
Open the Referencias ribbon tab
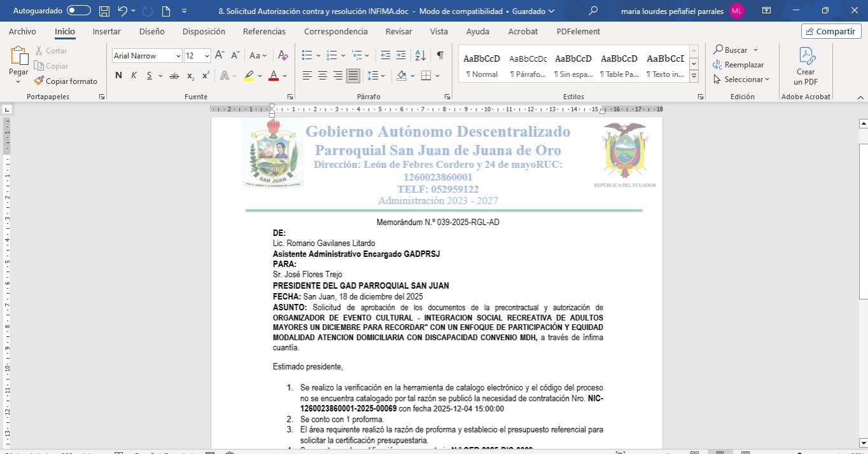[265, 31]
